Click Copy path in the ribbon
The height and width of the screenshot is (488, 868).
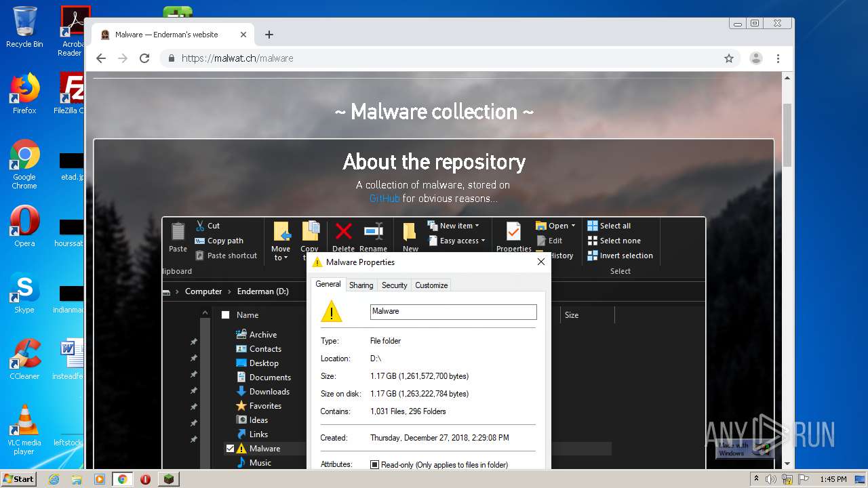219,241
